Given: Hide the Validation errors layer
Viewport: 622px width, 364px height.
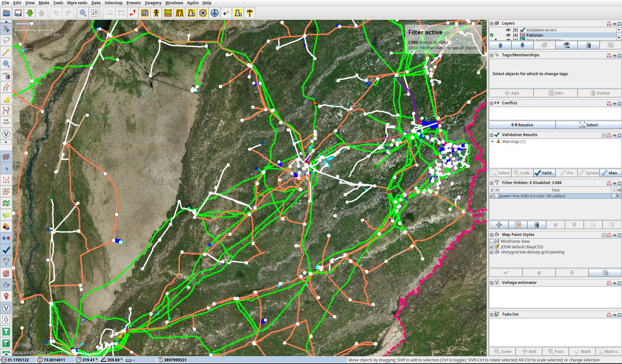Looking at the screenshot, I should point(508,30).
